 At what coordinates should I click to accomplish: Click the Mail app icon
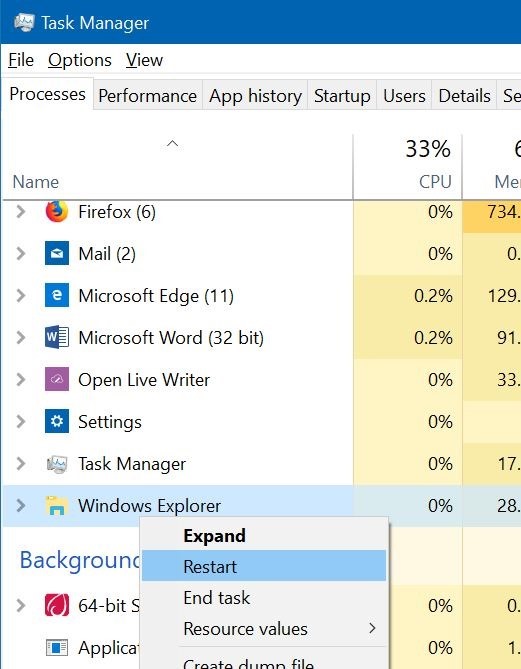(57, 253)
